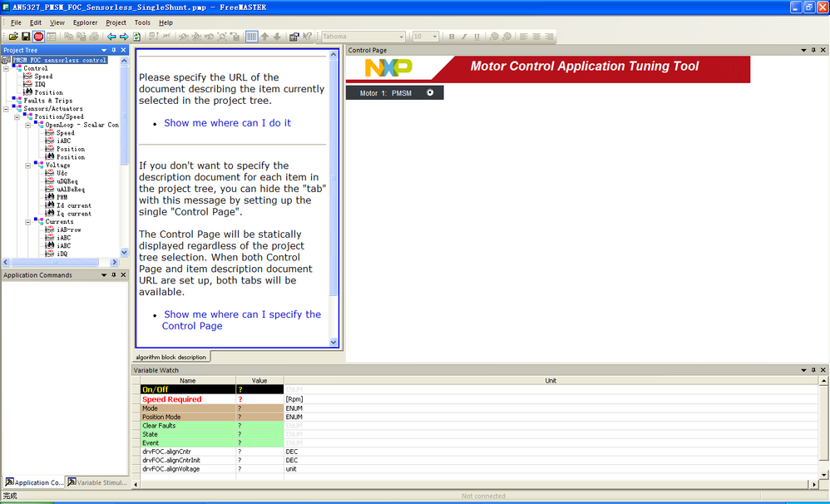Select the Udc scope item

(x=62, y=173)
